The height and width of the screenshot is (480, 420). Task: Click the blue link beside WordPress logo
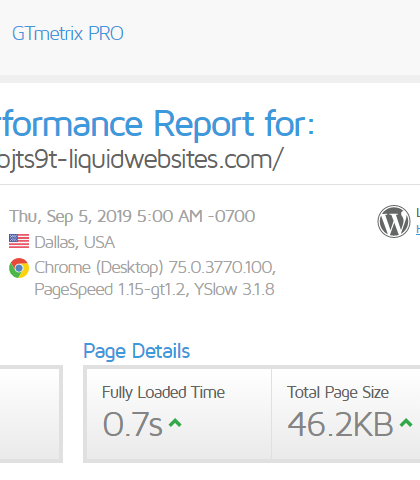pos(418,229)
